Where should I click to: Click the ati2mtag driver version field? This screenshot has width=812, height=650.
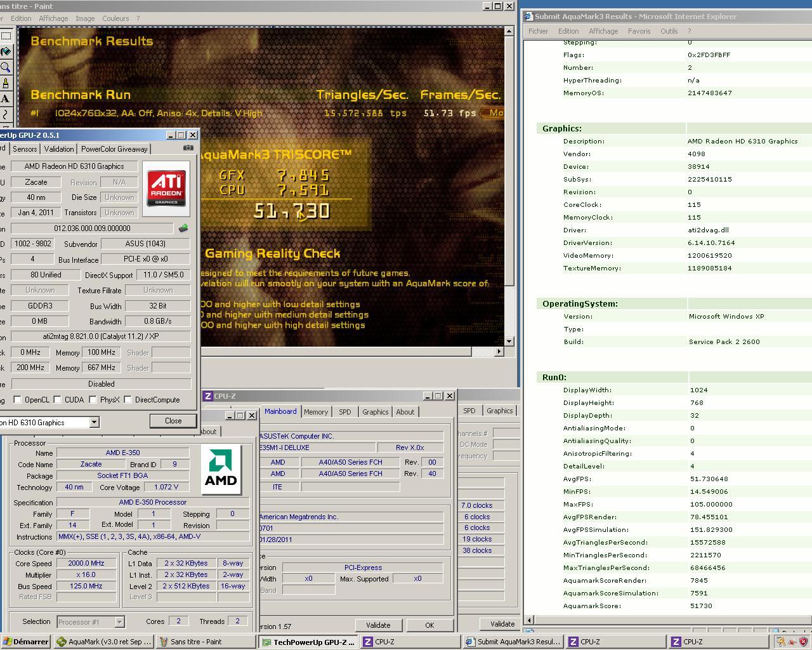101,336
